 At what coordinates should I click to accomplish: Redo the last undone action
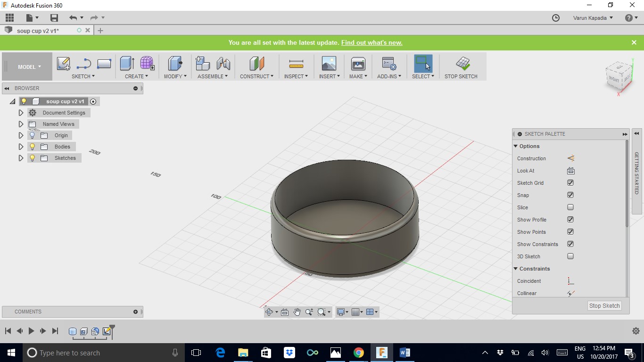tap(94, 18)
